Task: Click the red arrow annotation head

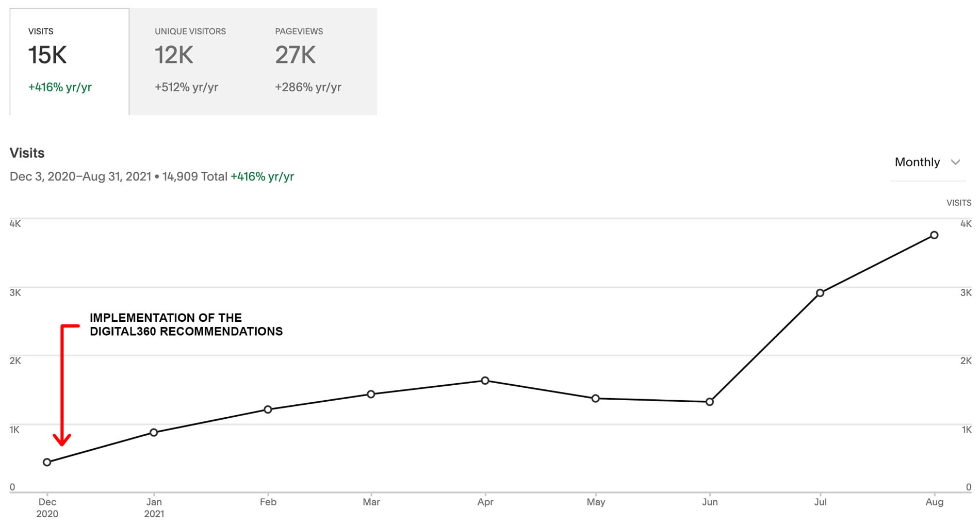Action: pos(62,439)
